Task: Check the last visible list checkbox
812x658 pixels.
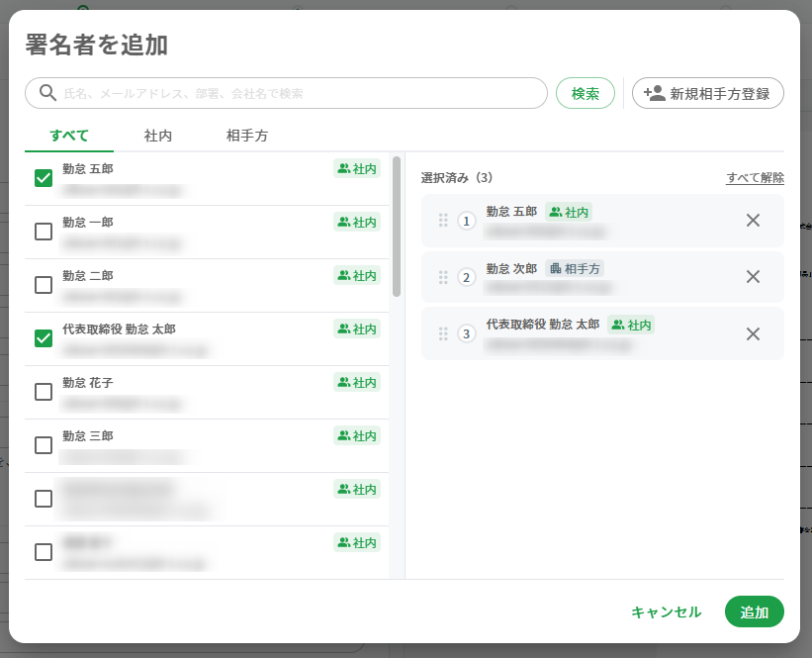Action: [43, 552]
